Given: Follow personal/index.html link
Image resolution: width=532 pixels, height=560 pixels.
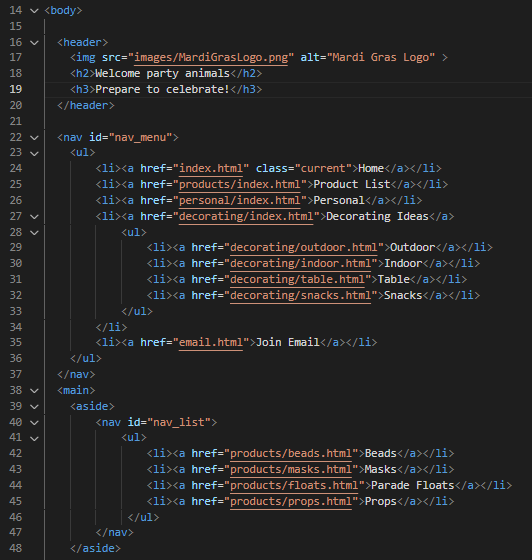Looking at the screenshot, I should tap(240, 200).
